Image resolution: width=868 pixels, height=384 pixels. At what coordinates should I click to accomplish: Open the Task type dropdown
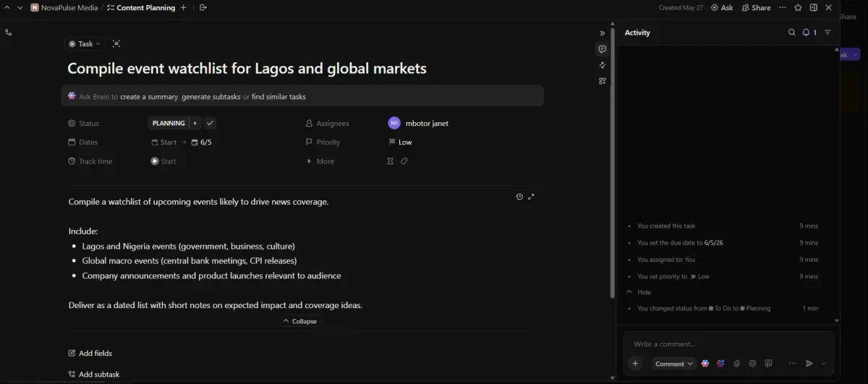point(85,44)
